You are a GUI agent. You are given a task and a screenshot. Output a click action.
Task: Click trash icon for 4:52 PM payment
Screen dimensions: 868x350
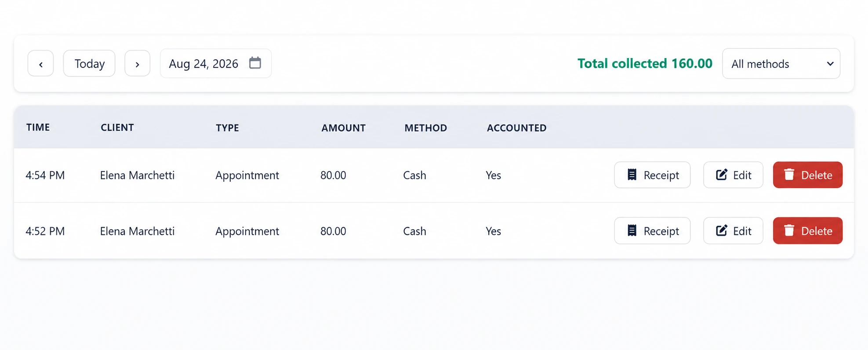tap(789, 230)
